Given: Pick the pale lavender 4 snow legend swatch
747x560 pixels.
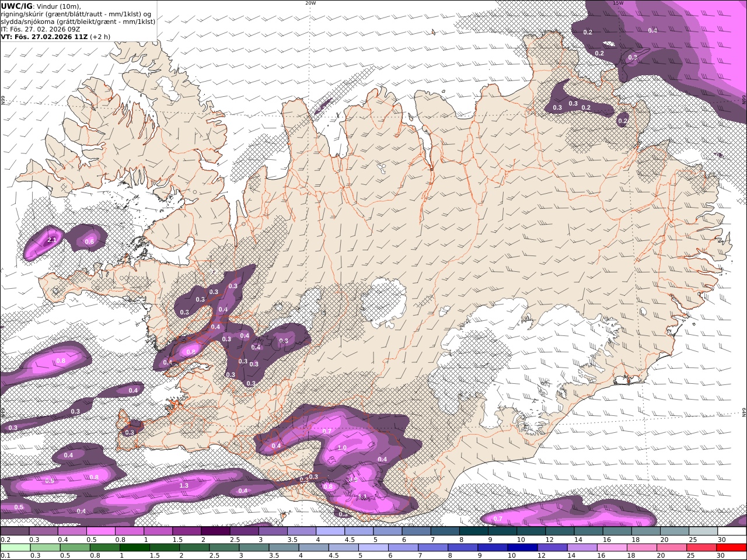Looking at the screenshot, I should (330, 531).
